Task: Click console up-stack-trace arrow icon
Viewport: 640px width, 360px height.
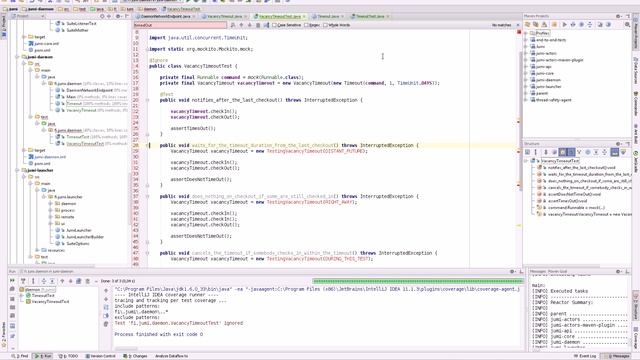Action: 106,291
